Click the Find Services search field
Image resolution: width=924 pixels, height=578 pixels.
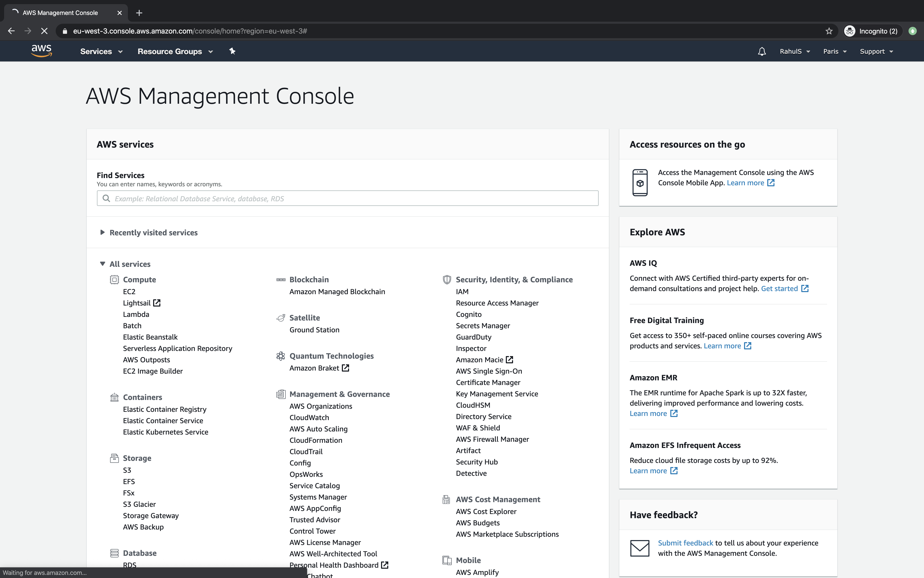point(348,198)
